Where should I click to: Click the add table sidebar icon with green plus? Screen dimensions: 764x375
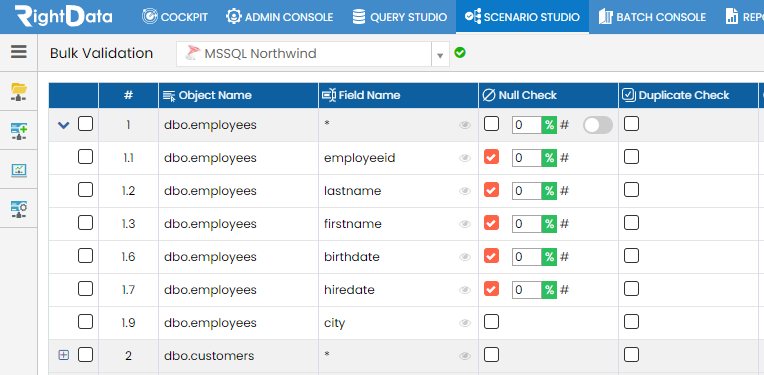pyautogui.click(x=19, y=131)
